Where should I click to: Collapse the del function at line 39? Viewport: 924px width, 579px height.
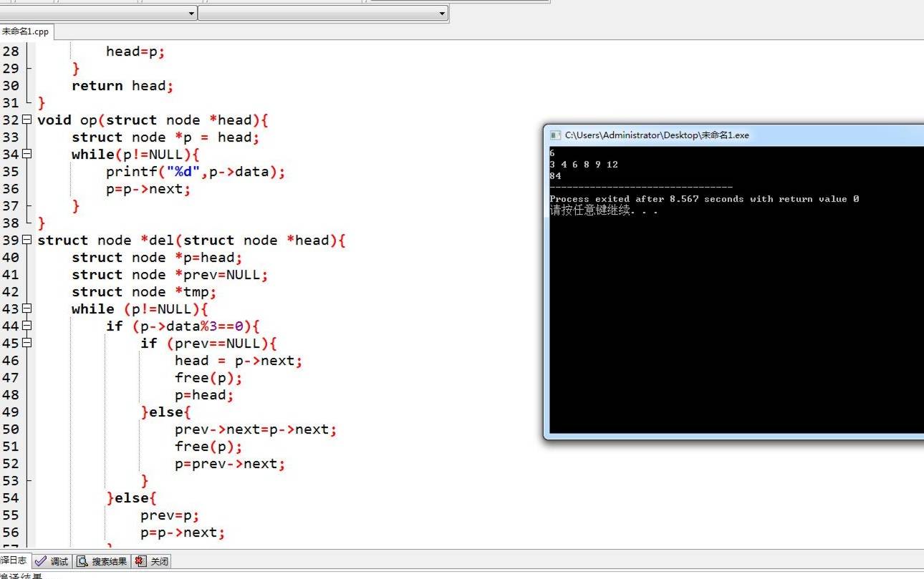pos(27,240)
